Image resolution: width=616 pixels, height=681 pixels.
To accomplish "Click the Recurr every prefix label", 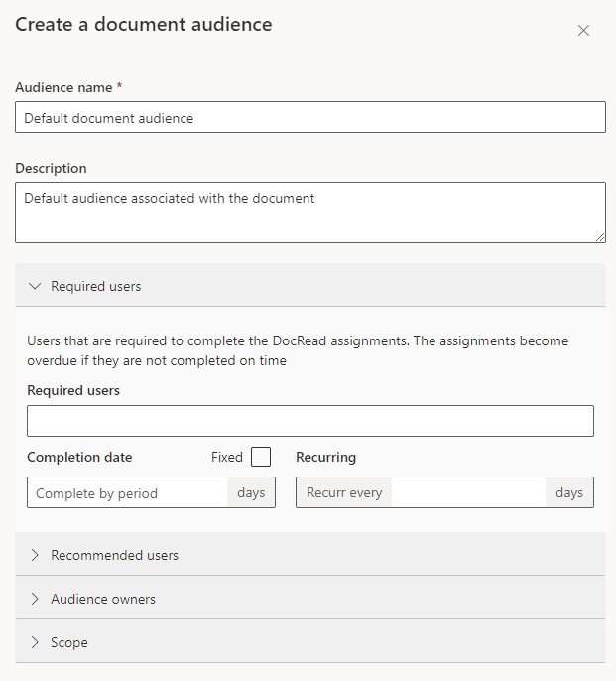I will (344, 493).
